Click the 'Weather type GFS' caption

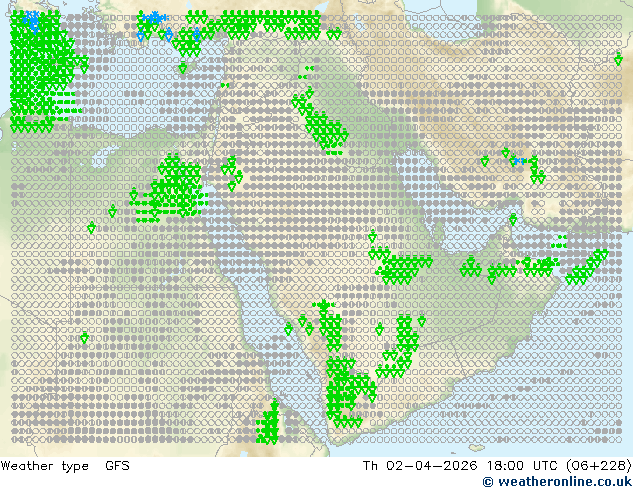tap(65, 466)
